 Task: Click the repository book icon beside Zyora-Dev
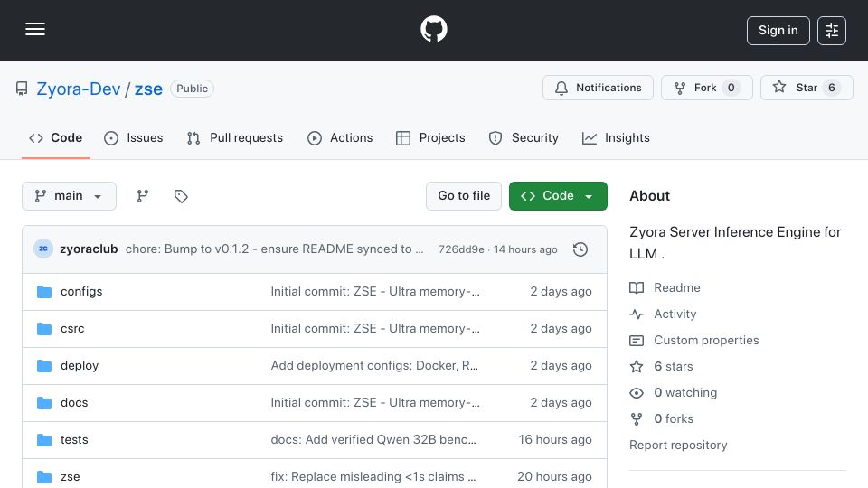pyautogui.click(x=22, y=89)
